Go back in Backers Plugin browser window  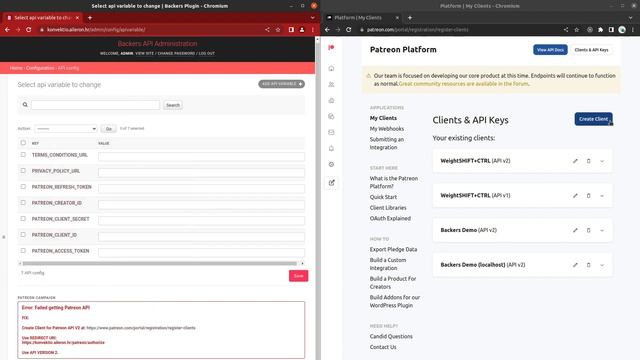pos(7,29)
